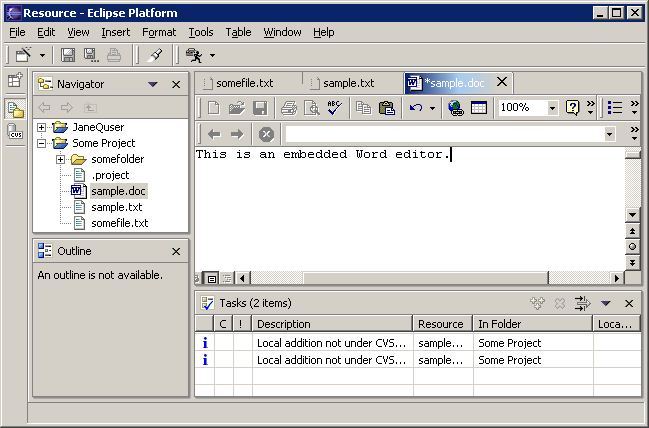Click Word New Blank Document icon

point(214,108)
